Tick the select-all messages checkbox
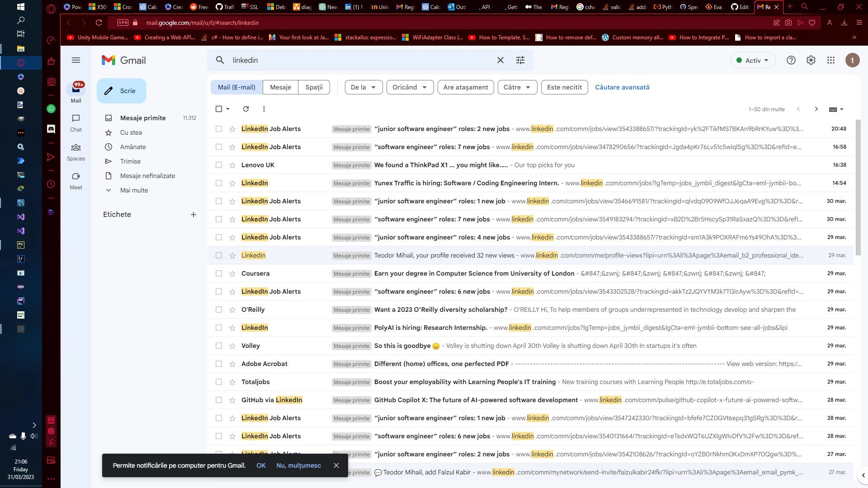 219,109
